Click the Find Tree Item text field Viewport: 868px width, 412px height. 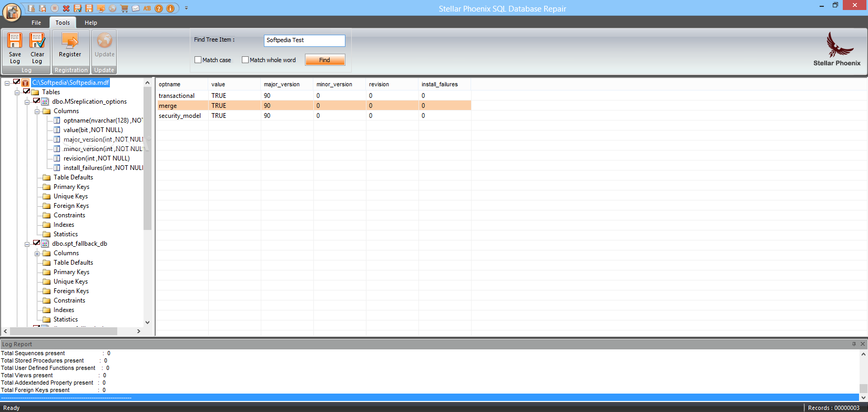click(304, 40)
